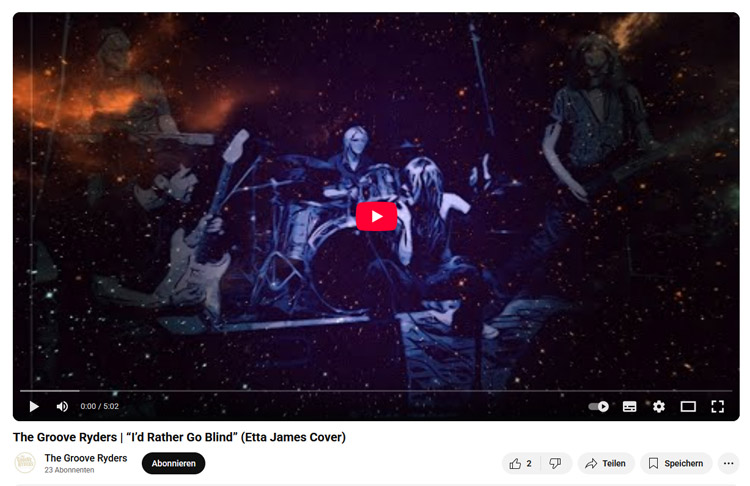Open the settings gear menu
Screen dimensions: 750x486
pos(659,407)
